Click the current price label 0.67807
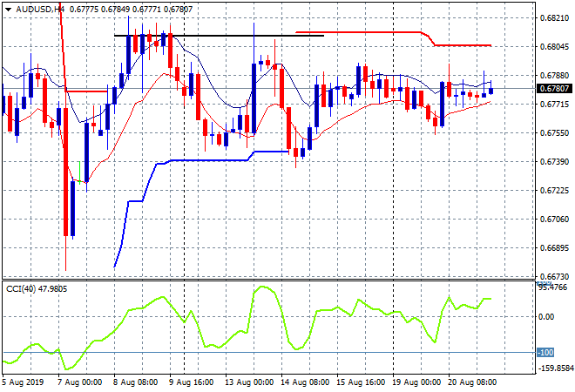Screen dimensions: 575x392 pos(554,88)
